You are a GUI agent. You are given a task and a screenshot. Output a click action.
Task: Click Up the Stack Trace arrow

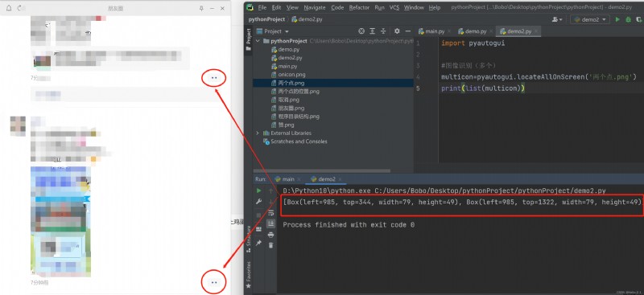click(270, 191)
